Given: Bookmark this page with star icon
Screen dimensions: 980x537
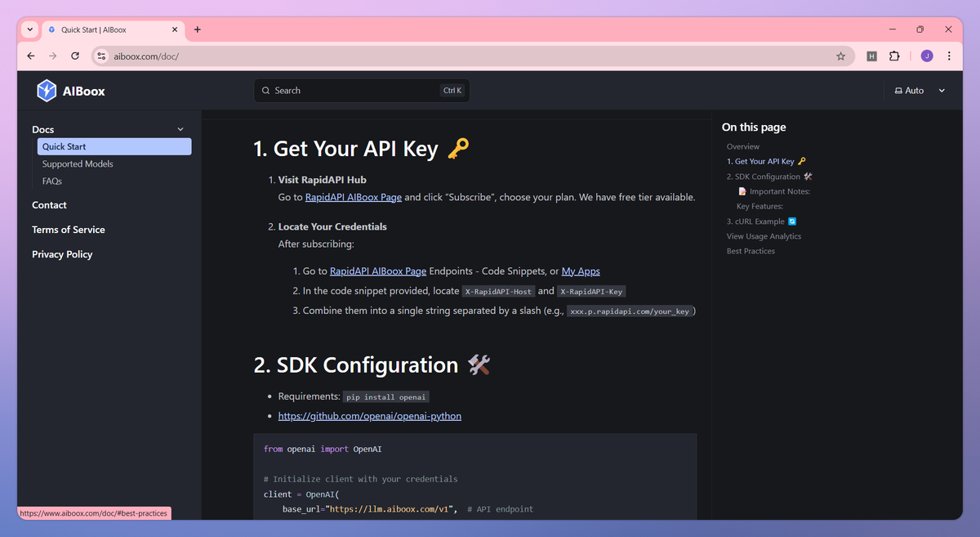Looking at the screenshot, I should coord(840,56).
